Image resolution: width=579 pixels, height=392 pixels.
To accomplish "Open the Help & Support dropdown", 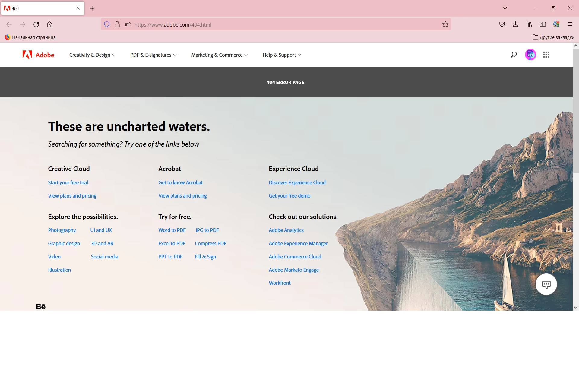I will click(282, 55).
